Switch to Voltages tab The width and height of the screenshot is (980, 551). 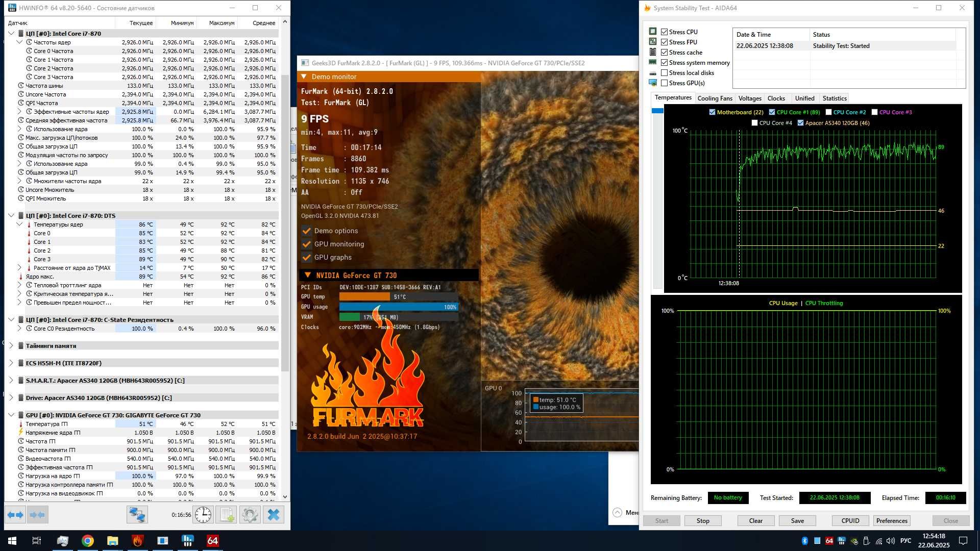tap(749, 98)
